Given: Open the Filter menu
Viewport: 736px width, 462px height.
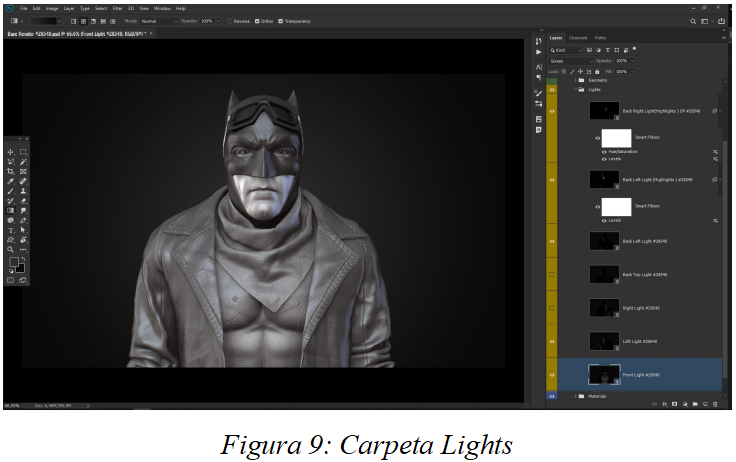Looking at the screenshot, I should click(x=115, y=8).
